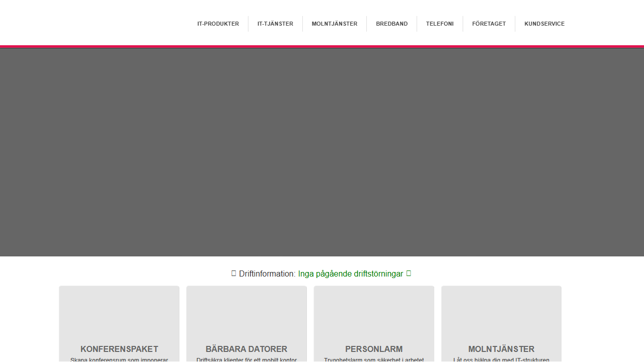Viewport: 644px width, 362px height.
Task: Open the BÄRBARA DATORER card heading
Action: point(247,349)
